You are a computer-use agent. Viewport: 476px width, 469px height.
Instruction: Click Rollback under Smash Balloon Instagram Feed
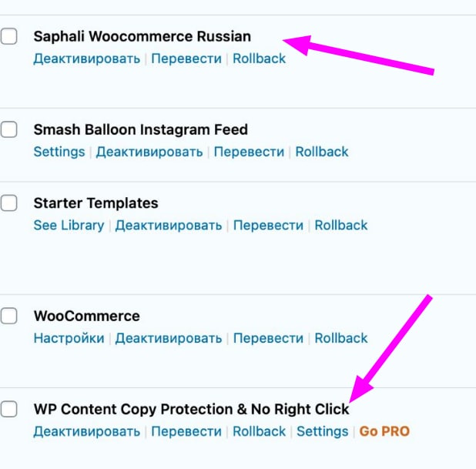click(322, 152)
